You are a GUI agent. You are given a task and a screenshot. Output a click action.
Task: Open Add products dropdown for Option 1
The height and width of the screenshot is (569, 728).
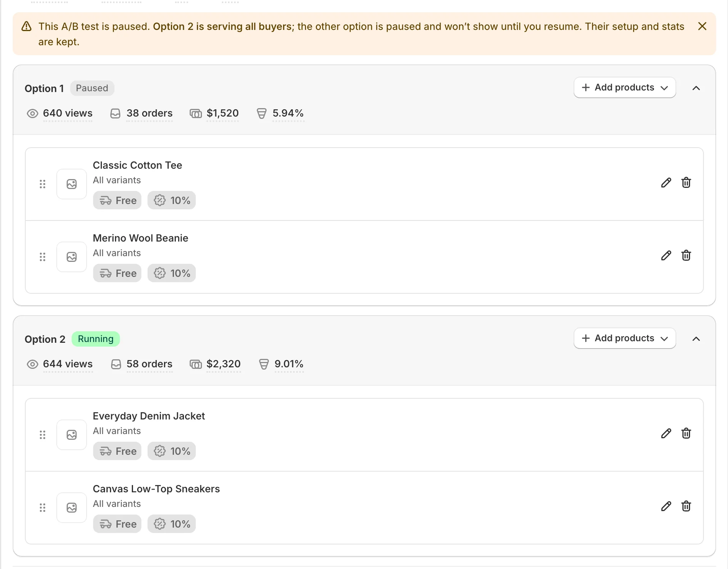[625, 87]
